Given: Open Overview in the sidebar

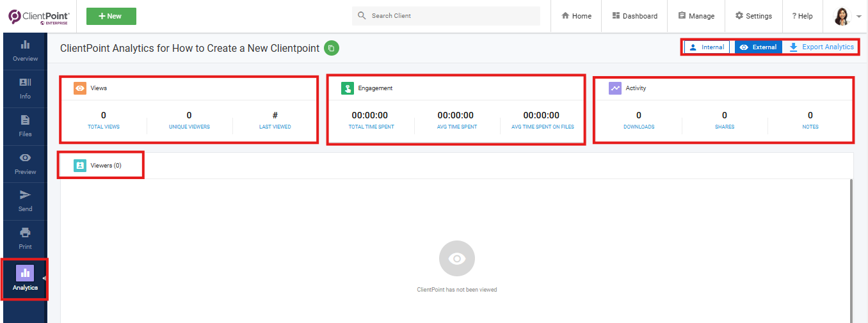Looking at the screenshot, I should point(25,51).
